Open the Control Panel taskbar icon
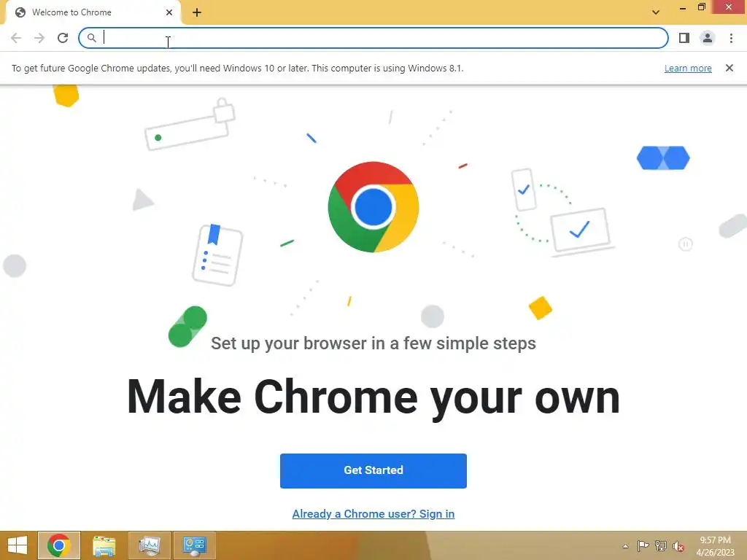747x560 pixels. (194, 545)
